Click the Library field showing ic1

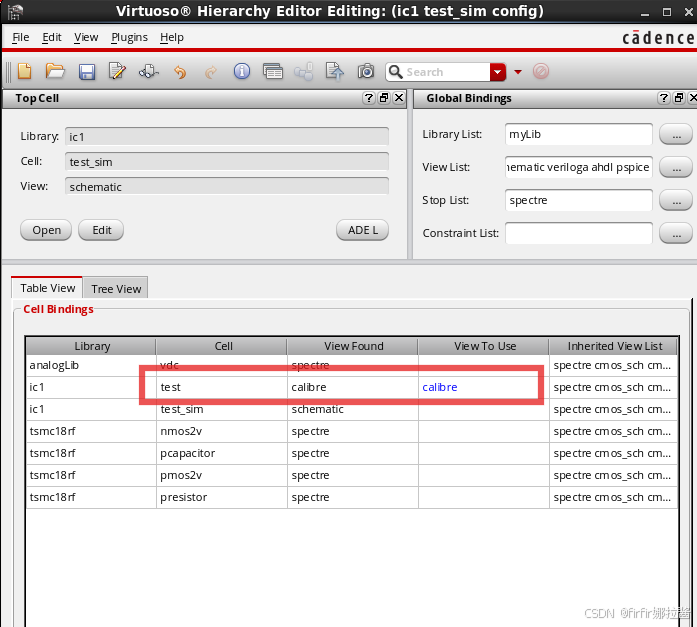(227, 136)
